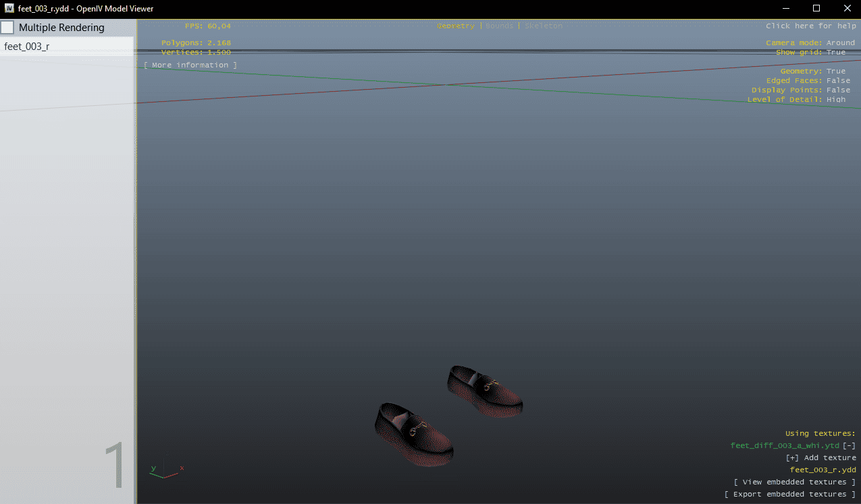Image resolution: width=861 pixels, height=504 pixels.
Task: Click [+] Add texture
Action: point(820,457)
